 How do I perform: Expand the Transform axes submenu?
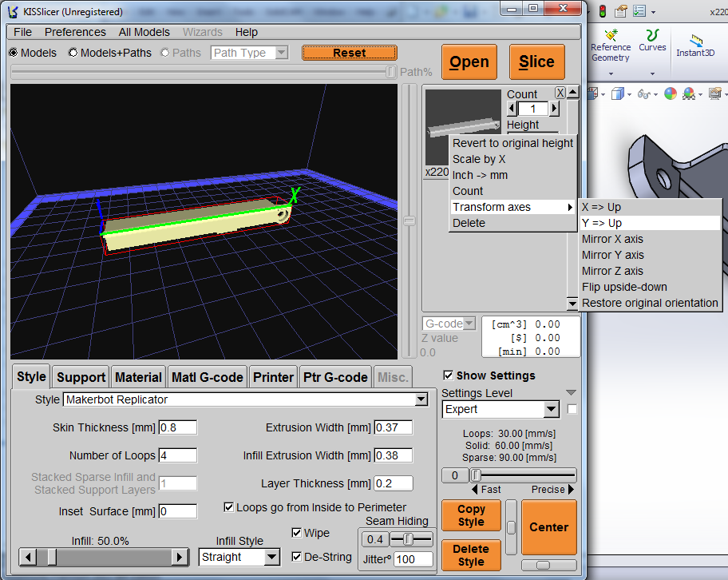coord(513,207)
